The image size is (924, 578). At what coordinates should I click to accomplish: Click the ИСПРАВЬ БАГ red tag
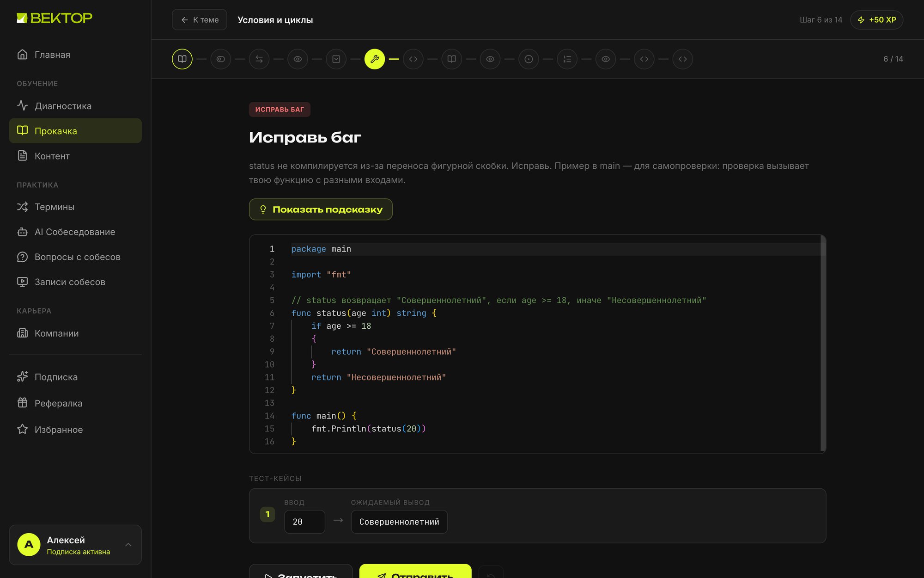(280, 110)
